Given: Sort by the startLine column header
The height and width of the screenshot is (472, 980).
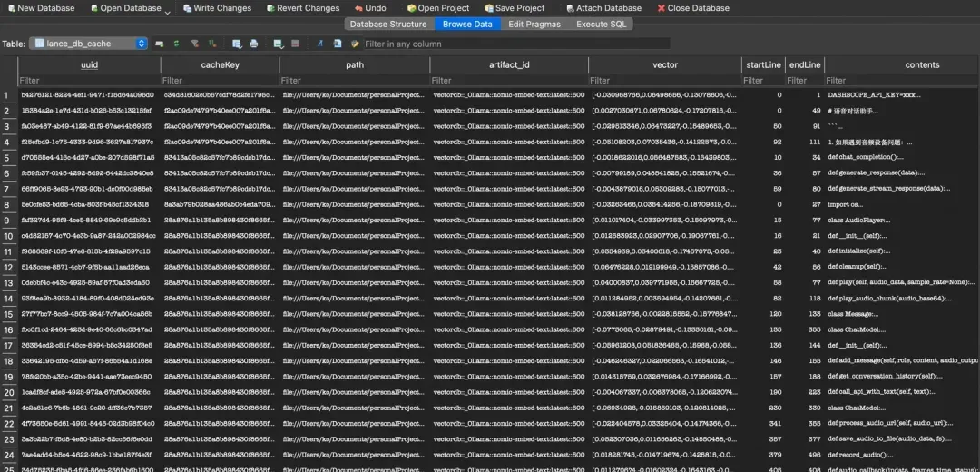Looking at the screenshot, I should (x=763, y=65).
